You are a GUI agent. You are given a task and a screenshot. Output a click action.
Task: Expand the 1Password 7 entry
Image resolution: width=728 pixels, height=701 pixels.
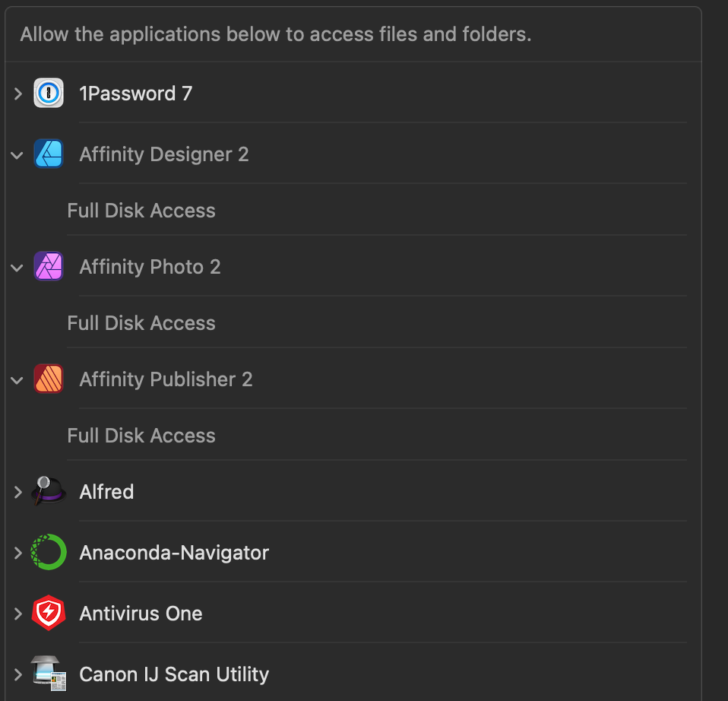tap(18, 94)
